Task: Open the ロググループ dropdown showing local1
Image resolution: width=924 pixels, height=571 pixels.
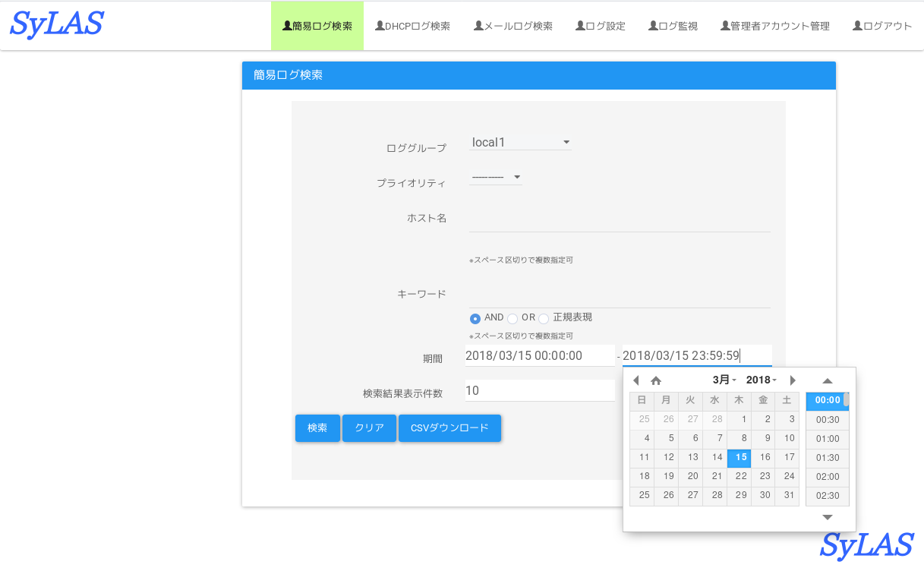Action: 521,142
